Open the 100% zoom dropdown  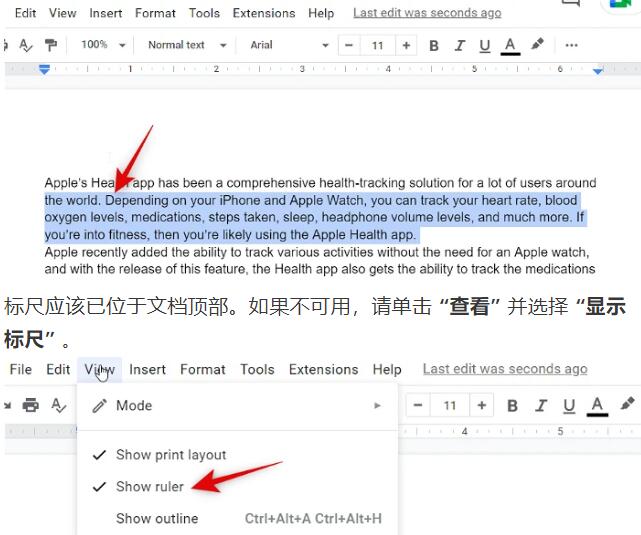pyautogui.click(x=103, y=45)
